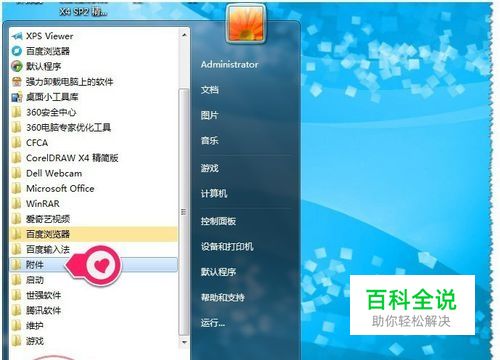Click the programs list scroll down arrow
This screenshot has height=360, width=500.
(184, 342)
